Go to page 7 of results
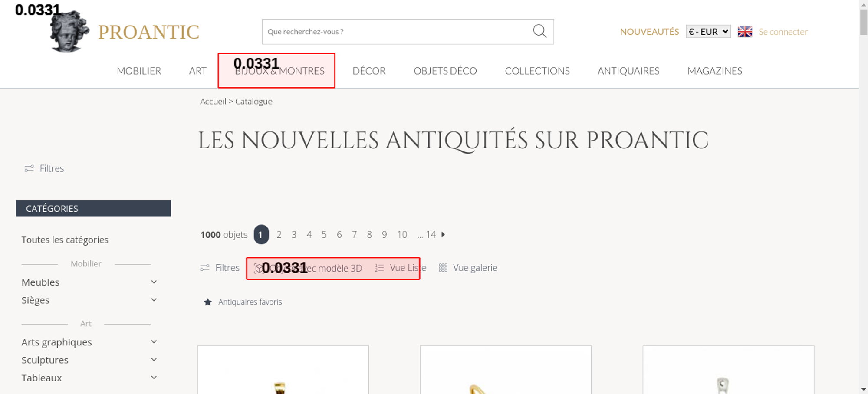This screenshot has width=868, height=394. [x=354, y=234]
